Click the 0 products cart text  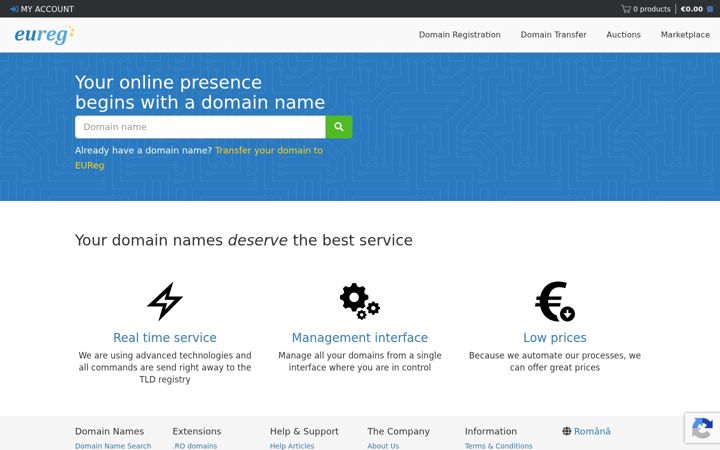pyautogui.click(x=652, y=9)
